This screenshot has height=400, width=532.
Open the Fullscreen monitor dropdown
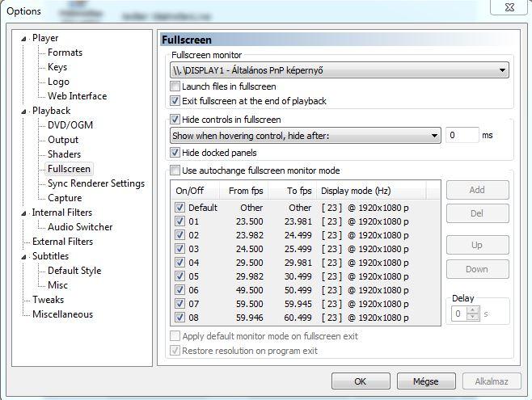coord(340,70)
